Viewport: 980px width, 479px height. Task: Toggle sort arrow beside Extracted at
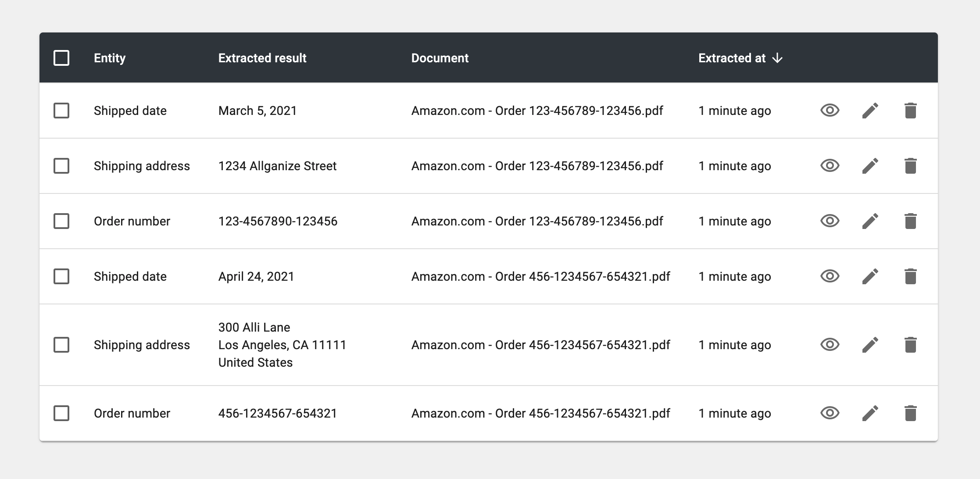777,58
